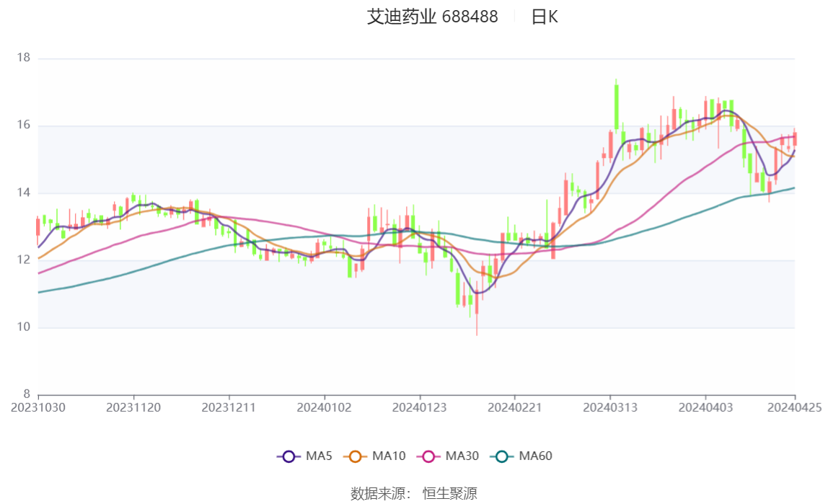Click the x-axis date 20231120
The image size is (828, 504).
pos(133,407)
